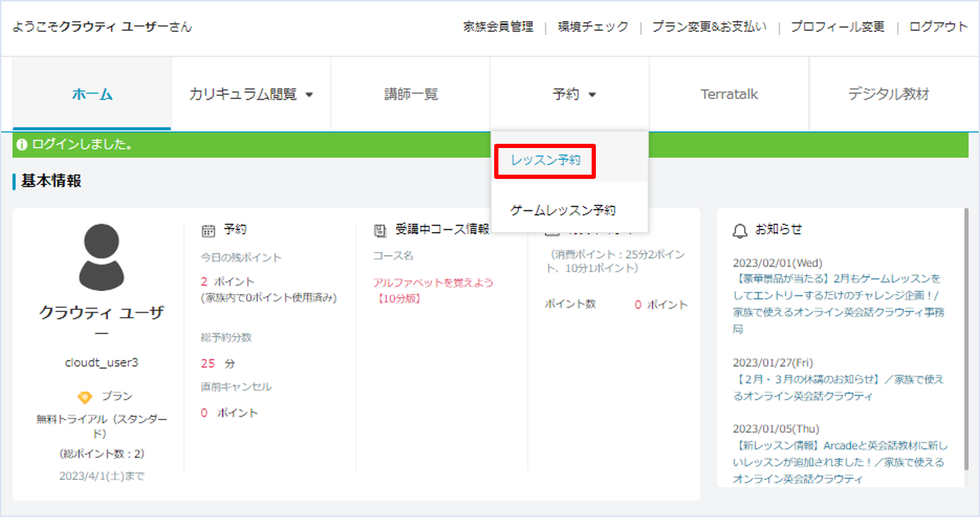
Task: Click the course book icon beside 受講中コース情報
Action: tap(381, 230)
